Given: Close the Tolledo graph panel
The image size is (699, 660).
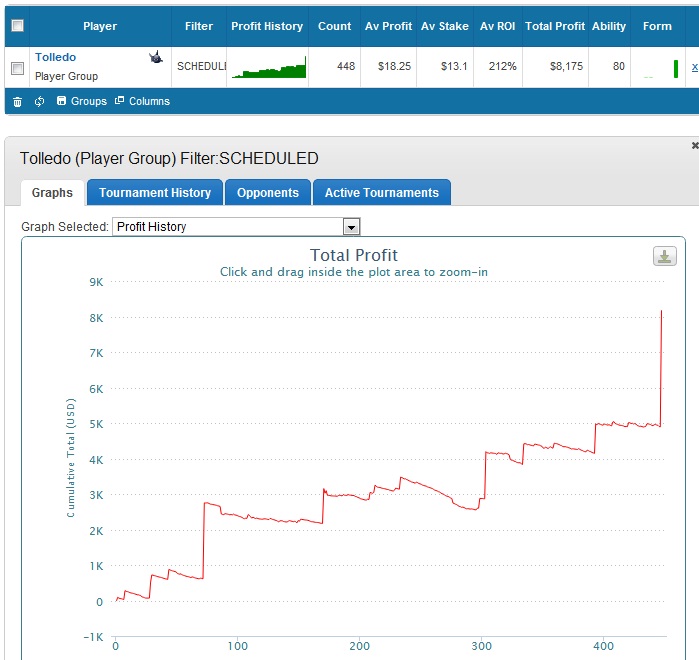Looking at the screenshot, I should pyautogui.click(x=695, y=145).
